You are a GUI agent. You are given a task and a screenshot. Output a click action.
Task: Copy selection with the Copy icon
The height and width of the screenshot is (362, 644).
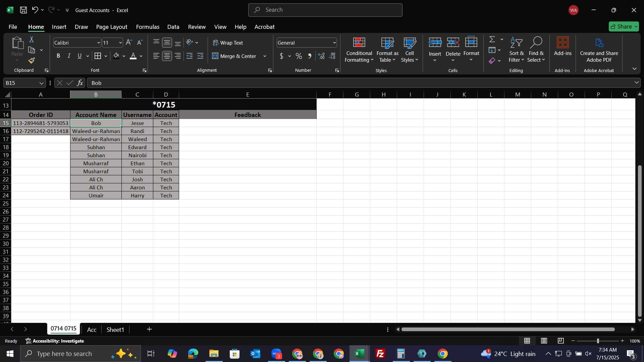pyautogui.click(x=32, y=50)
